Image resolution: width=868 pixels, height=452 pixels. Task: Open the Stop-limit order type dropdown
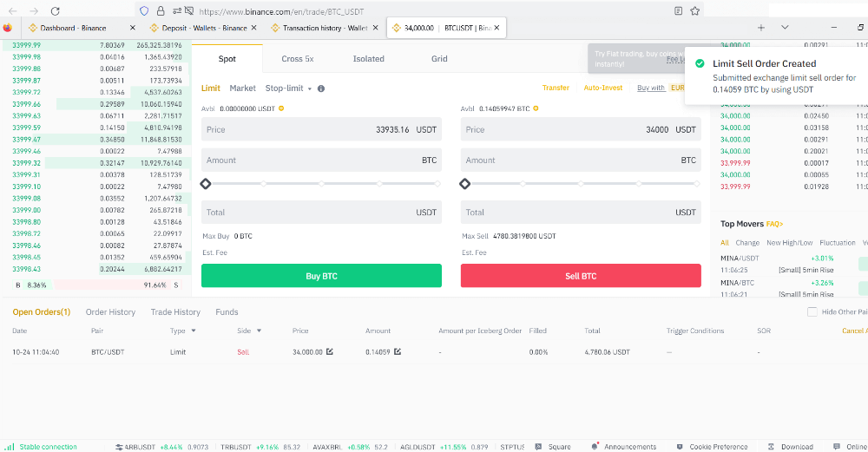click(x=288, y=88)
